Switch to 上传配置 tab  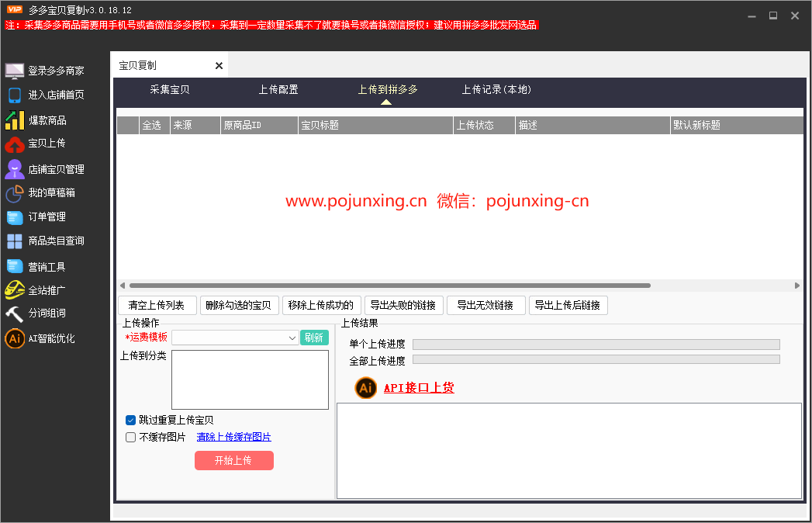[278, 90]
